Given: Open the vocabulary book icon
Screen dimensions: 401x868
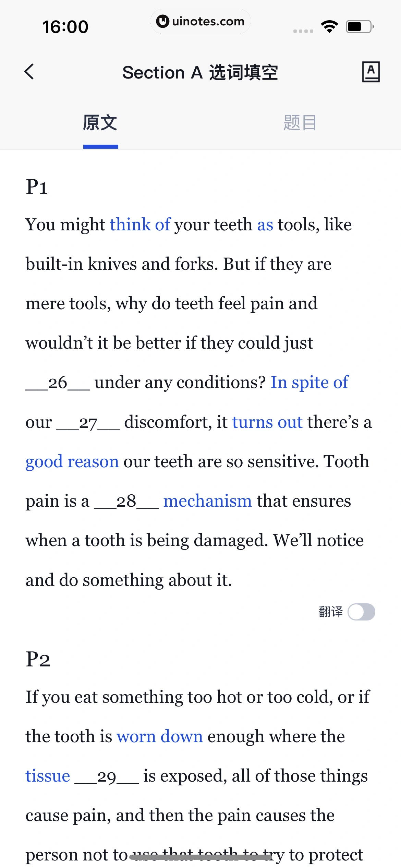Looking at the screenshot, I should (x=371, y=72).
